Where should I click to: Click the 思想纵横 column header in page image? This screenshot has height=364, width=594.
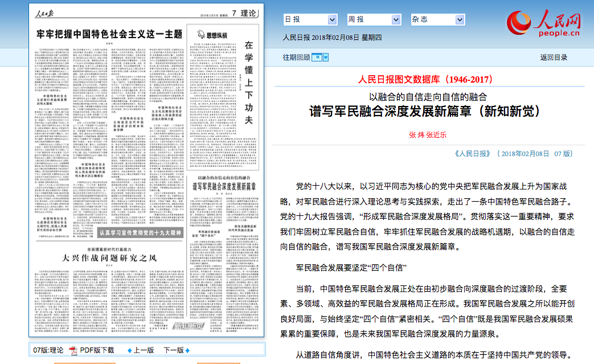[x=212, y=35]
